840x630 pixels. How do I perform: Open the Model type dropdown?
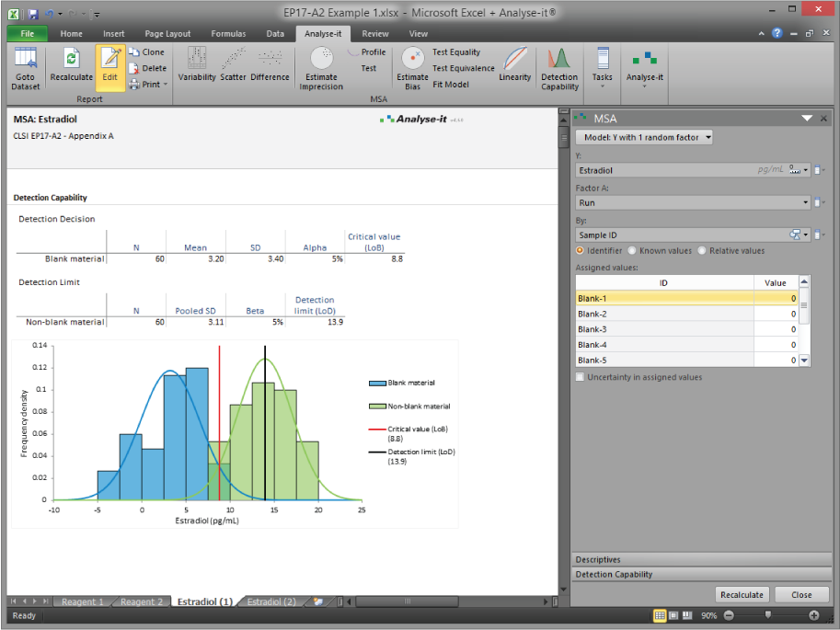(x=644, y=137)
